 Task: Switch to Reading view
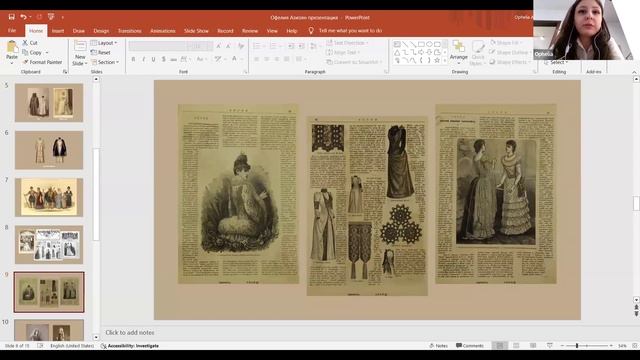click(533, 346)
